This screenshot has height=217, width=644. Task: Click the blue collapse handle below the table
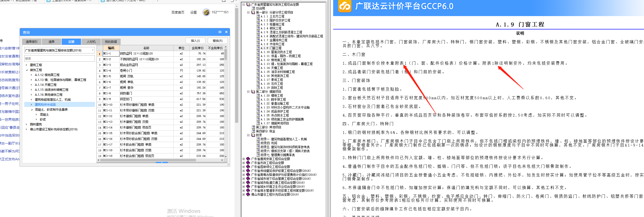162,163
